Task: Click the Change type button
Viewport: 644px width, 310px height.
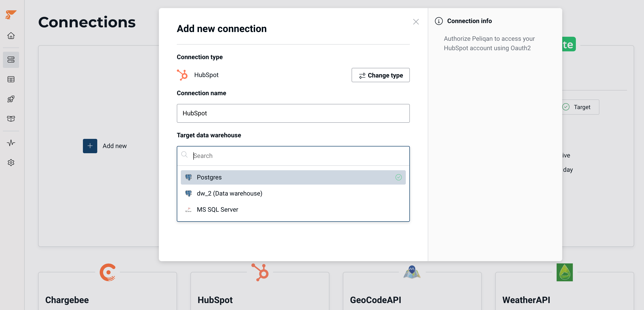Action: pos(380,75)
